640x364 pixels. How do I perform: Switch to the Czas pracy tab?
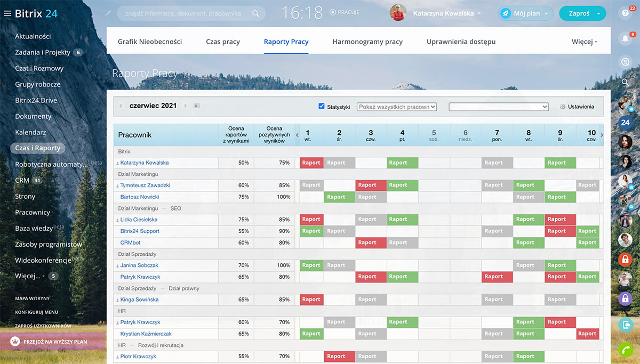(223, 42)
